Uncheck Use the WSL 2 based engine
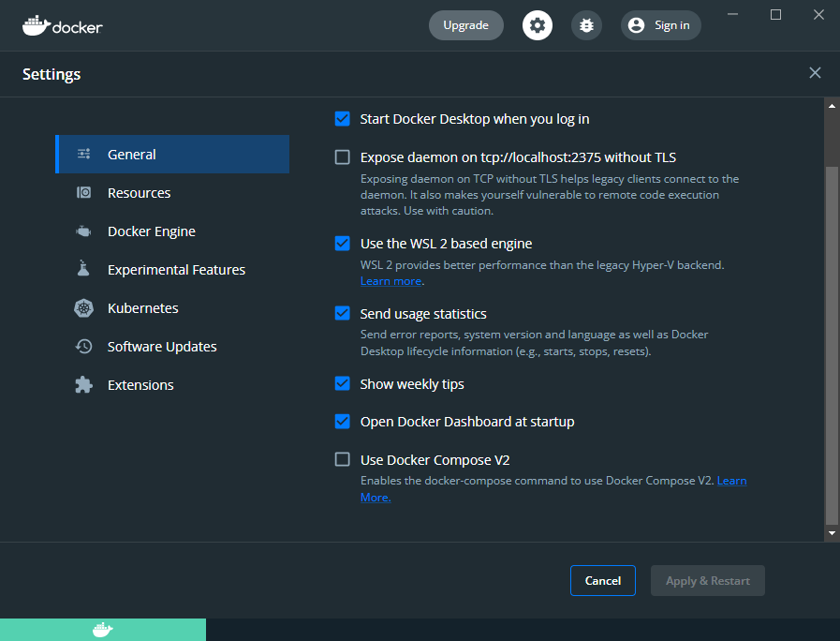The height and width of the screenshot is (641, 840). (x=342, y=243)
